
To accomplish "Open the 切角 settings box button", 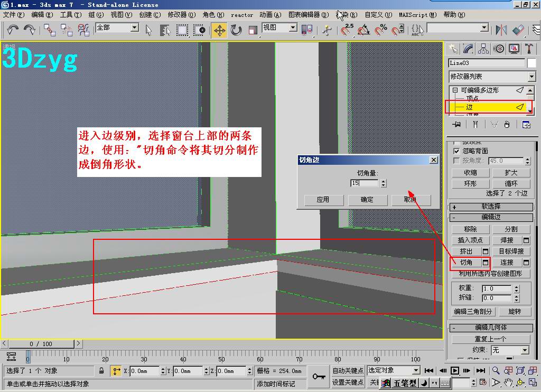I will 486,263.
